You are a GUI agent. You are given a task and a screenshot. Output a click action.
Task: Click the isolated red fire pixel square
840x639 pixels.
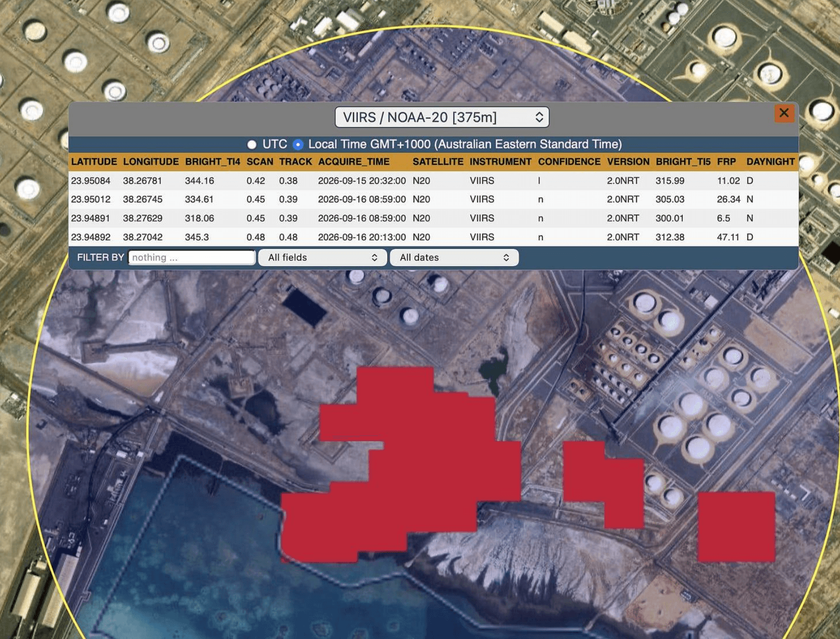coord(736,527)
